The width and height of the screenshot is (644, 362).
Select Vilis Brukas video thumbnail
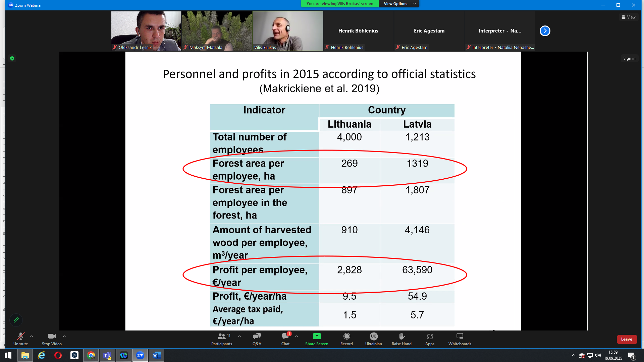(x=288, y=31)
